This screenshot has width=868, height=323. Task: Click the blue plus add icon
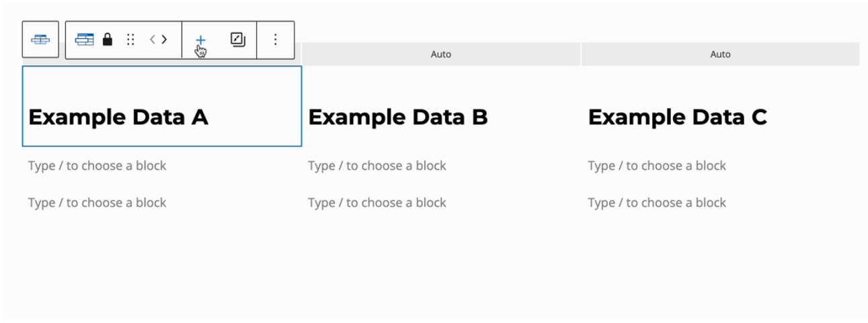[200, 40]
